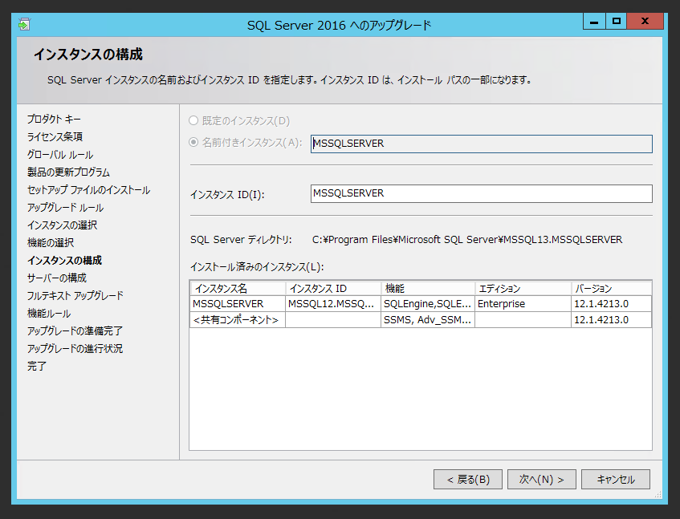This screenshot has height=519, width=680.
Task: Go back with 戻る(B) button
Action: (x=468, y=479)
